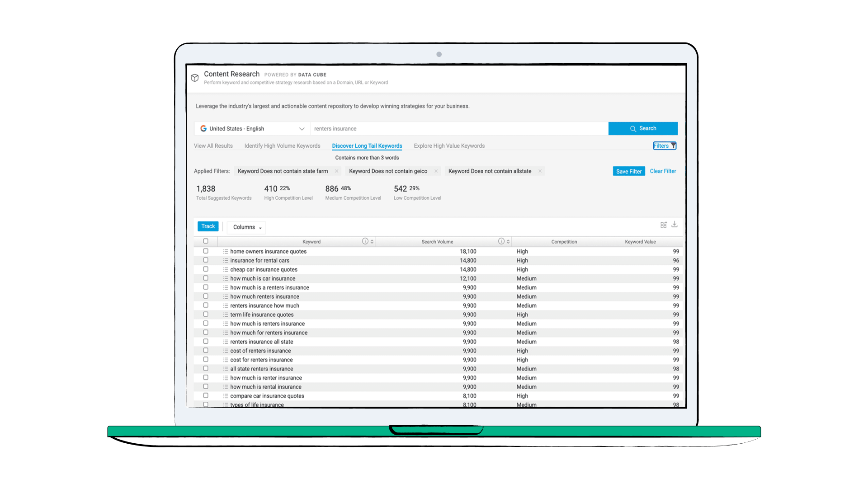Toggle the Track button for selected keywords

tap(207, 227)
